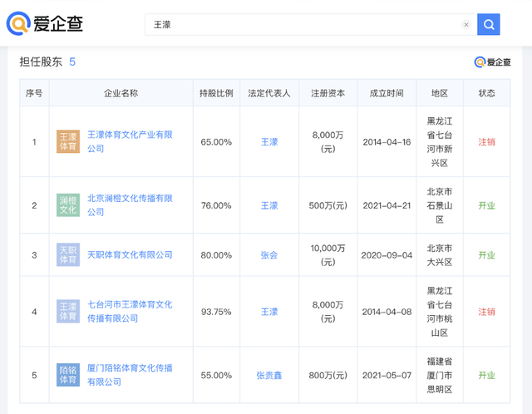Select the 北京市大兴区 region cell
The image size is (532, 414).
440,255
